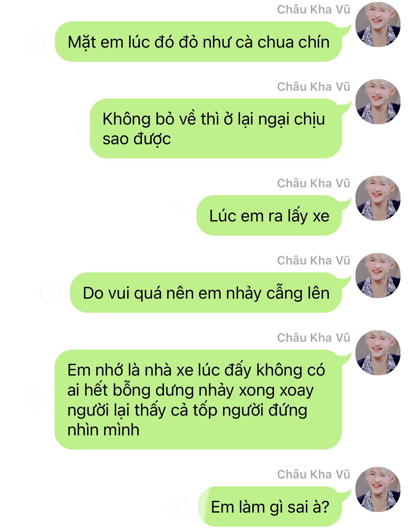Viewport: 408px width, 532px height.
Task: Select message bubble 'Em làm gì sai à?'
Action: coord(270,507)
